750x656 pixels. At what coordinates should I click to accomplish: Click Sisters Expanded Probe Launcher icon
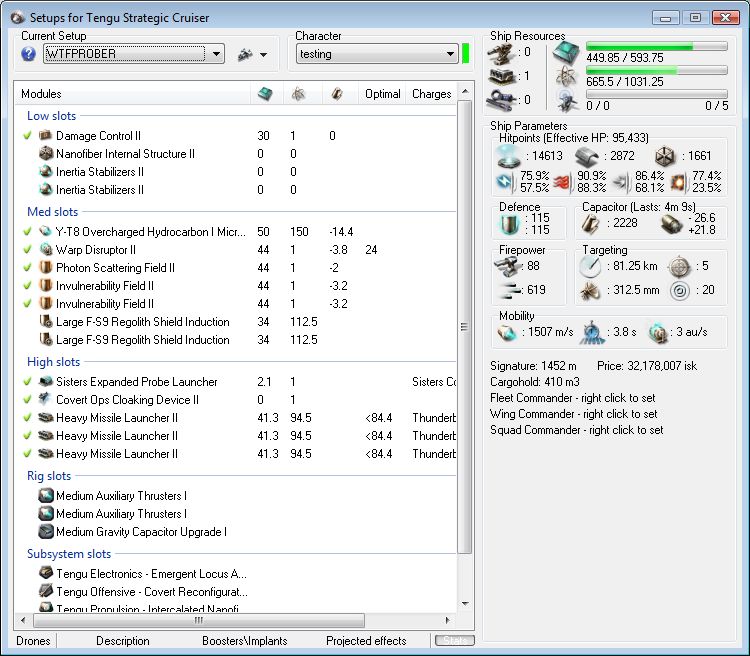point(45,381)
